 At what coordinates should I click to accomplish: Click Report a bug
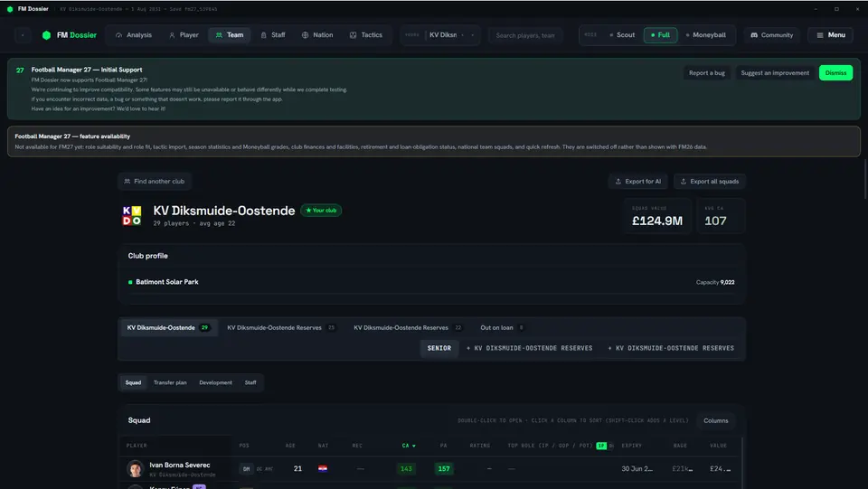[x=706, y=73]
